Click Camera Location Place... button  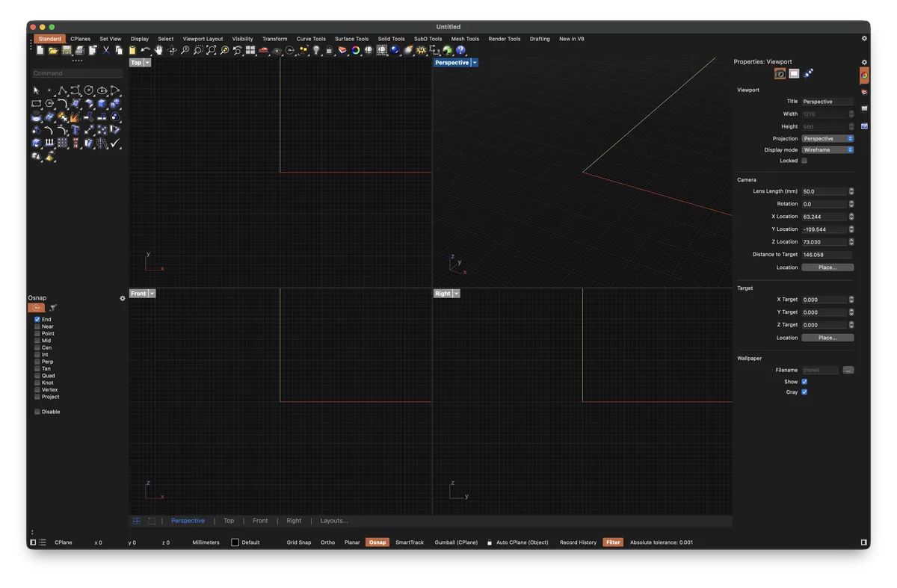pyautogui.click(x=827, y=267)
